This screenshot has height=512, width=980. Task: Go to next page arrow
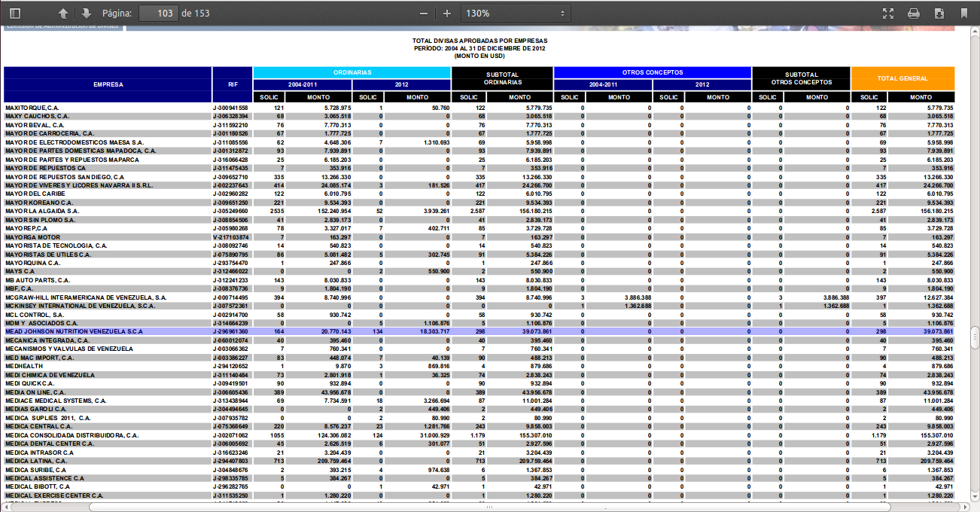pyautogui.click(x=86, y=14)
